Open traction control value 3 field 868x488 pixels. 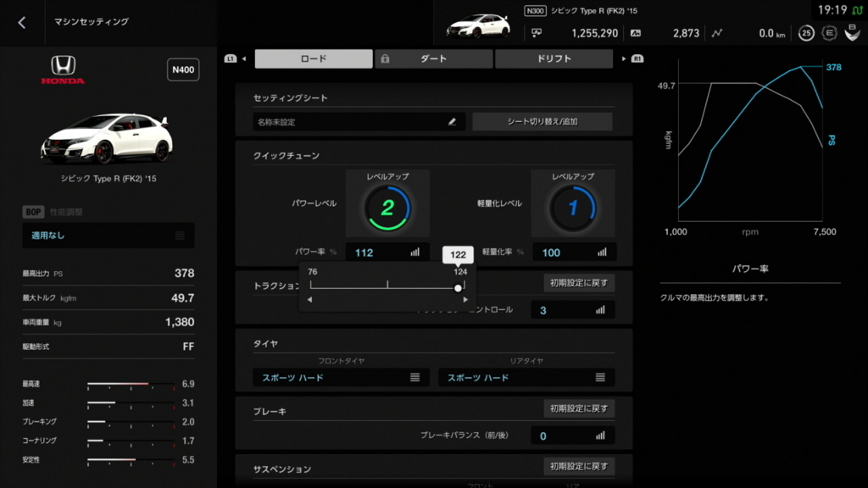tap(573, 310)
